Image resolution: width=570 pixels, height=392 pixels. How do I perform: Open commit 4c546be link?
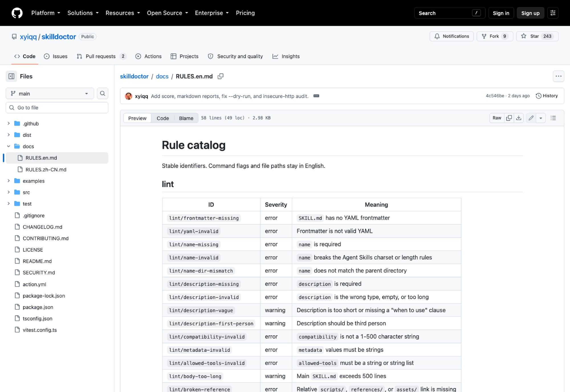point(495,96)
